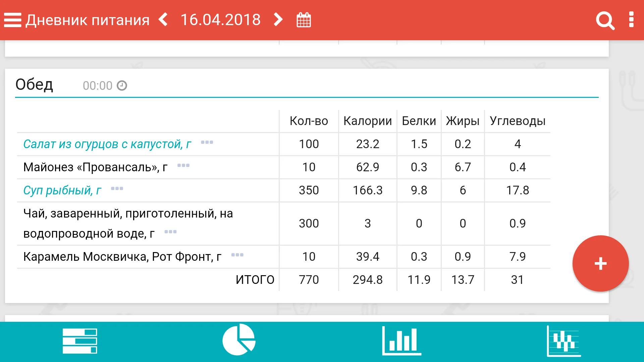Go to the previous day arrow
The height and width of the screenshot is (362, 644).
pyautogui.click(x=163, y=20)
